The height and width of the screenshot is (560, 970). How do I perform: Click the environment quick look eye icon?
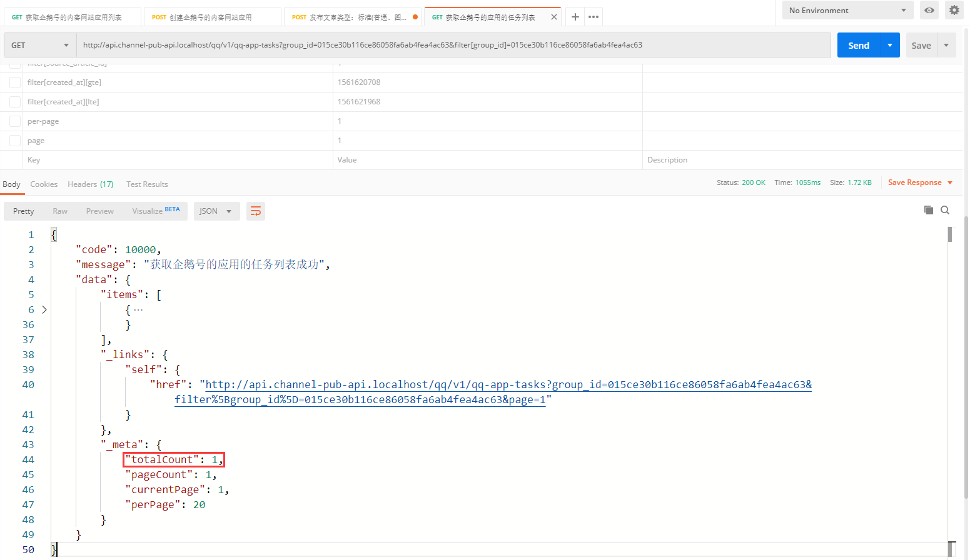pyautogui.click(x=929, y=10)
